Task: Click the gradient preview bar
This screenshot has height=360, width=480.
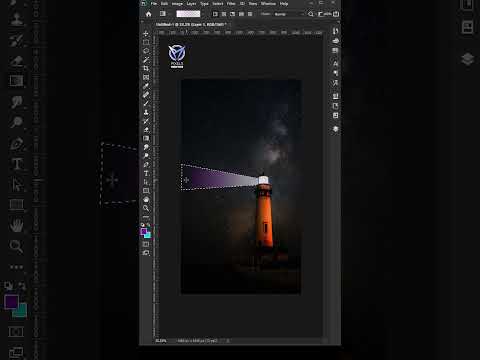Action: coord(188,14)
